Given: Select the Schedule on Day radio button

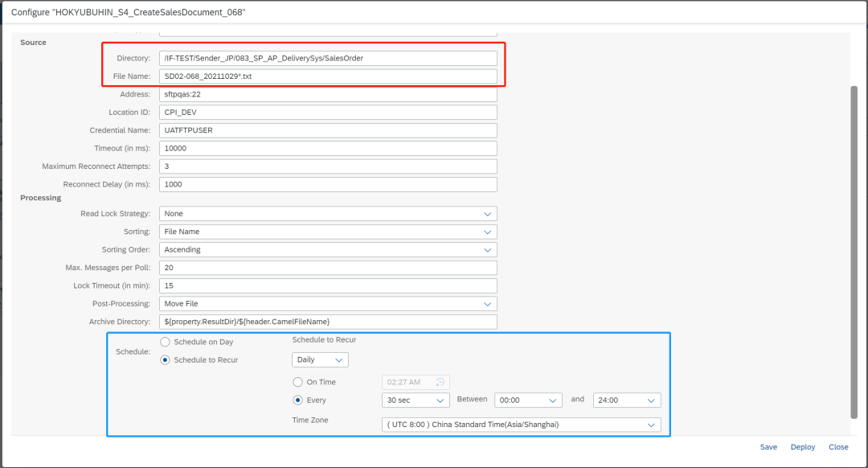Looking at the screenshot, I should pos(165,342).
